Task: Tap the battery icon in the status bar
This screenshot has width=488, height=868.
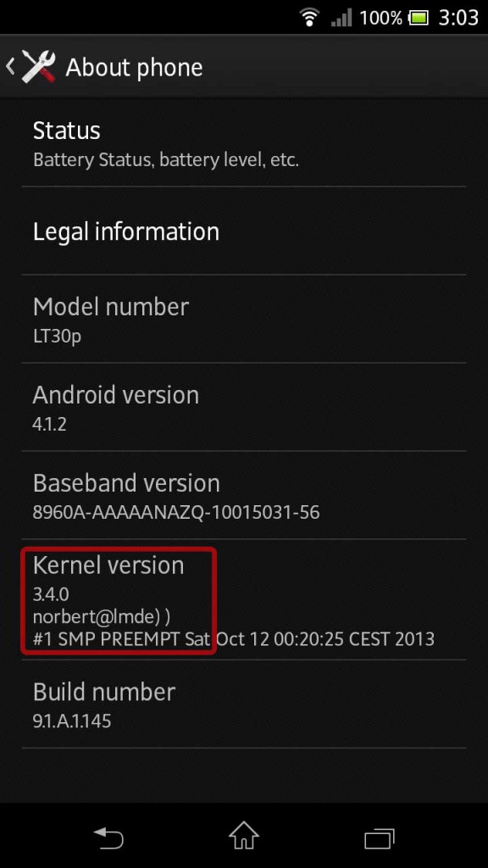Action: coord(419,18)
